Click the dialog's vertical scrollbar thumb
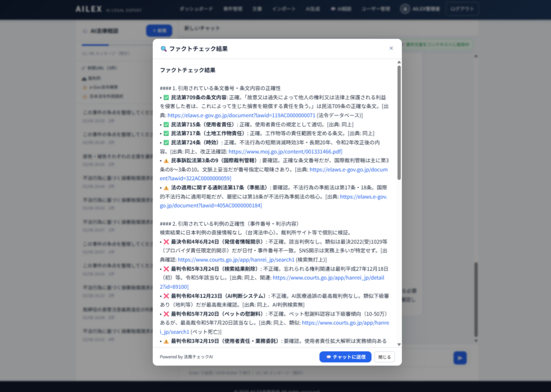 (x=399, y=123)
